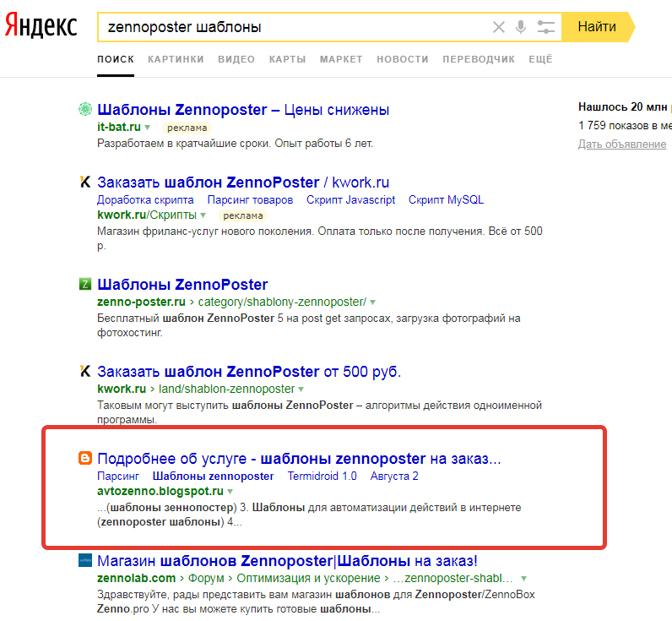Open 'Заказать шаблон ZennoPoster / kwork.ru' link

coord(243,182)
